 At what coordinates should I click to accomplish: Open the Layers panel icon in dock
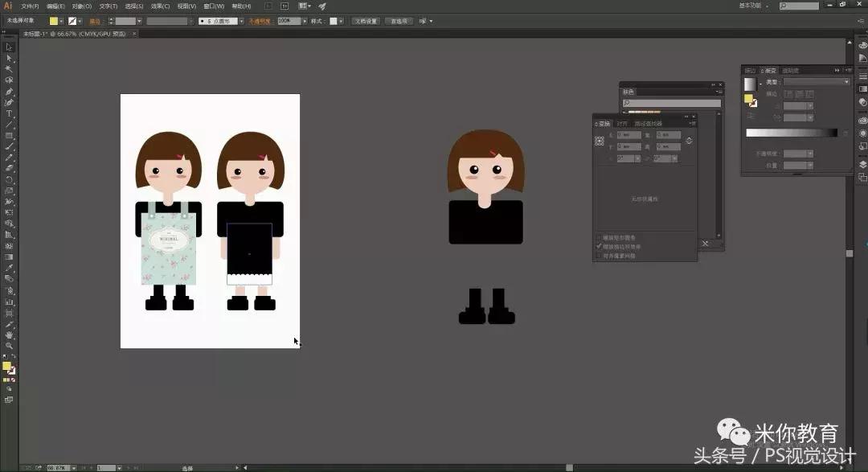[x=862, y=164]
